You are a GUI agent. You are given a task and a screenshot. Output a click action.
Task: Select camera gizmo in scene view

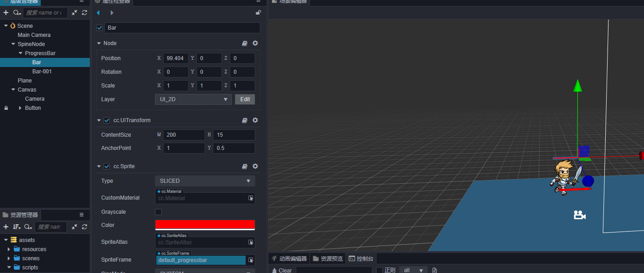579,215
